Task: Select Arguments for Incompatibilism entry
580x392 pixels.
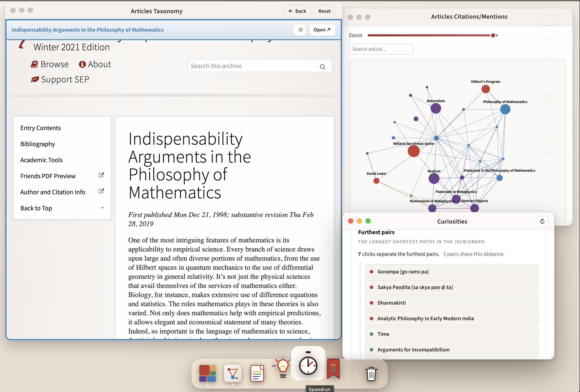Action: (451, 350)
